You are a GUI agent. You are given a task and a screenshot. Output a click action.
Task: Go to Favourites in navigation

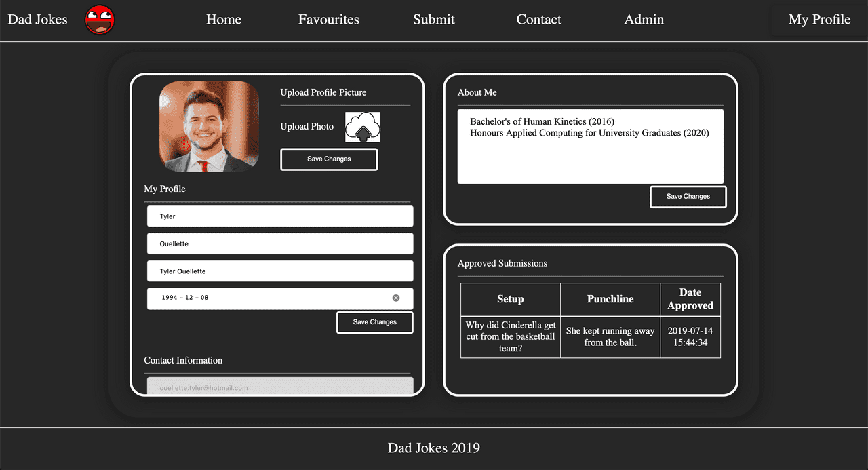pos(328,20)
